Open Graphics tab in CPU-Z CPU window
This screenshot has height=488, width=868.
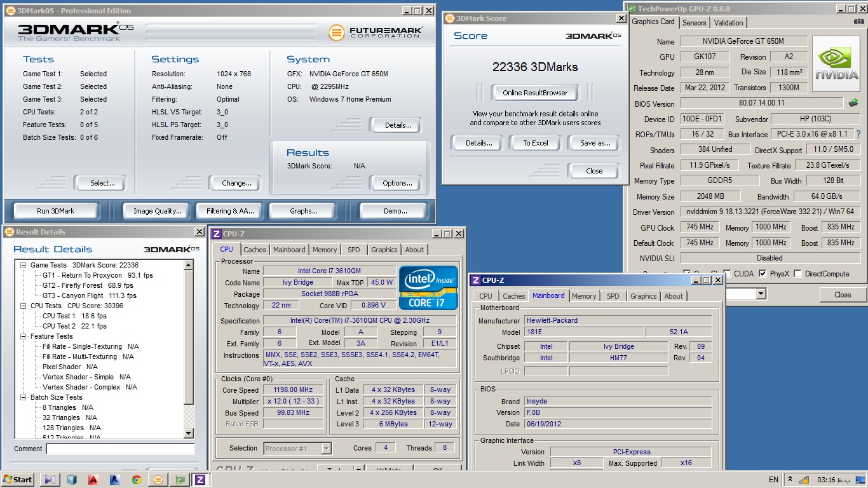click(384, 250)
